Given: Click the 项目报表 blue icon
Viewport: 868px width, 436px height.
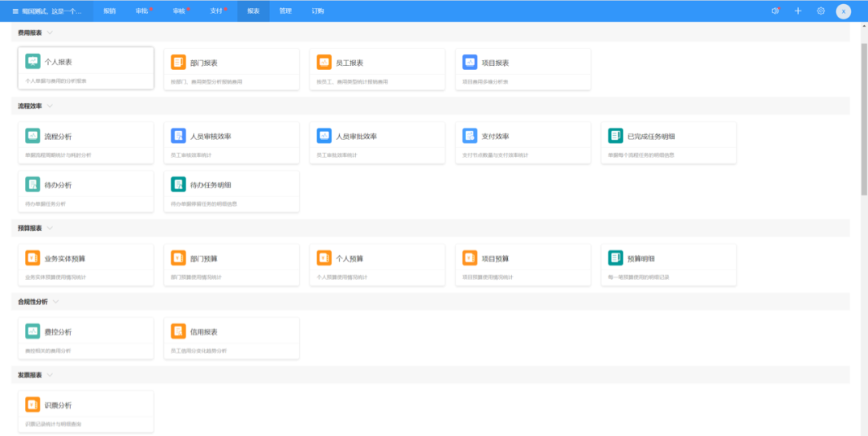Looking at the screenshot, I should [470, 63].
